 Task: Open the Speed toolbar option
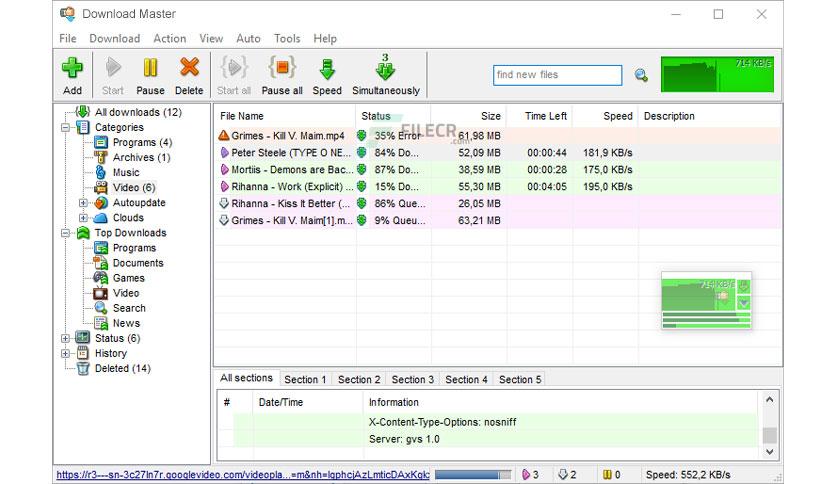click(x=327, y=76)
